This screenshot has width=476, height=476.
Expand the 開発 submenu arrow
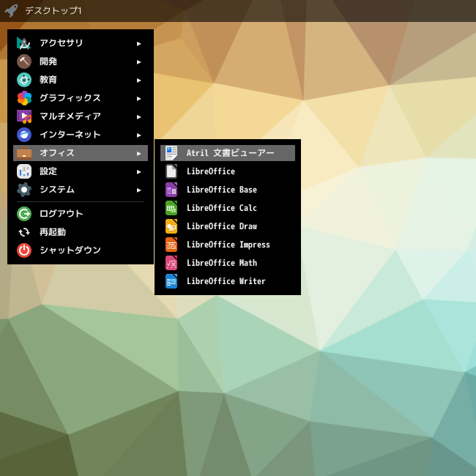(138, 62)
